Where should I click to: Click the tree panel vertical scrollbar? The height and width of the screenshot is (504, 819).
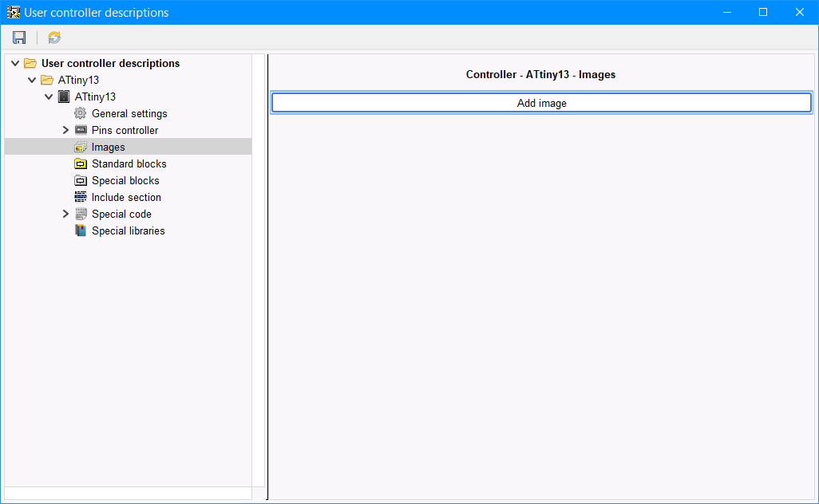(259, 270)
